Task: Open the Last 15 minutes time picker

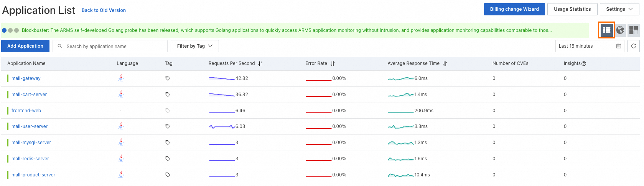Action: coord(590,46)
